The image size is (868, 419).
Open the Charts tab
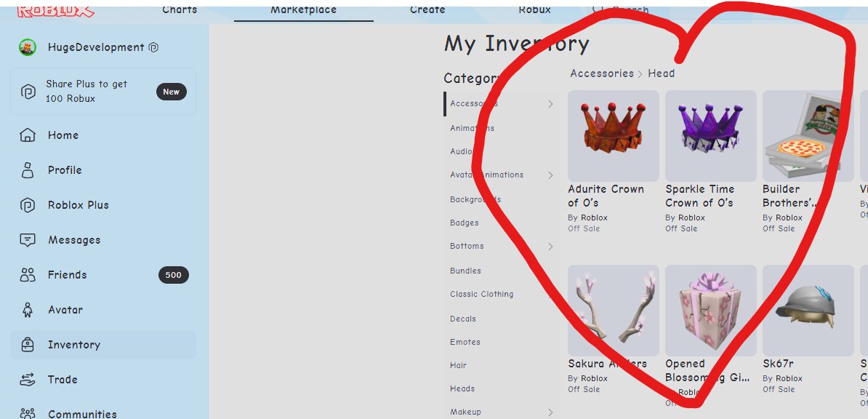coord(180,10)
